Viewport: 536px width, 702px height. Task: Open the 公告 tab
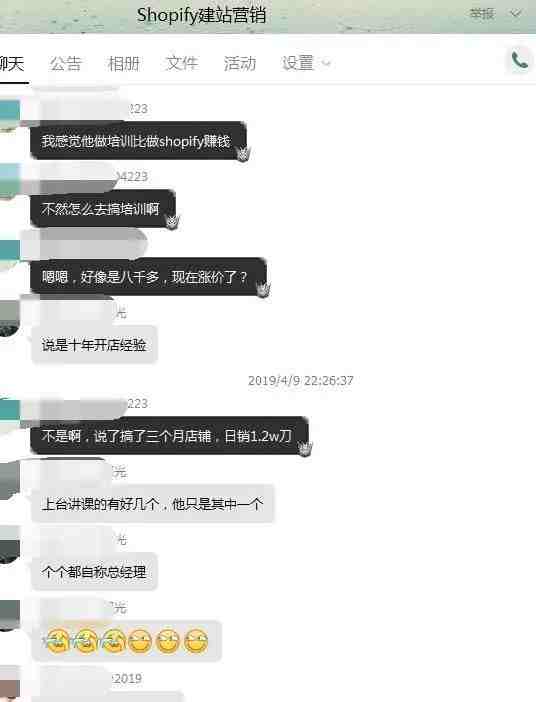(x=65, y=64)
